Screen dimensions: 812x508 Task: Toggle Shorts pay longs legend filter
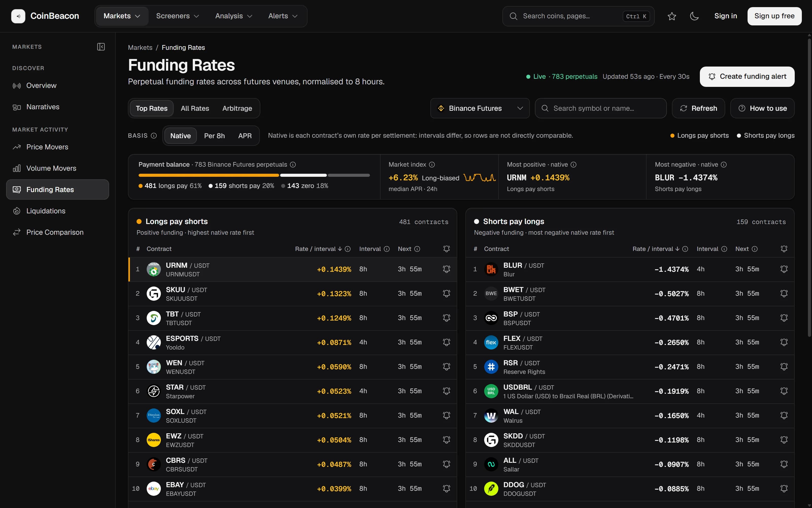(x=765, y=135)
